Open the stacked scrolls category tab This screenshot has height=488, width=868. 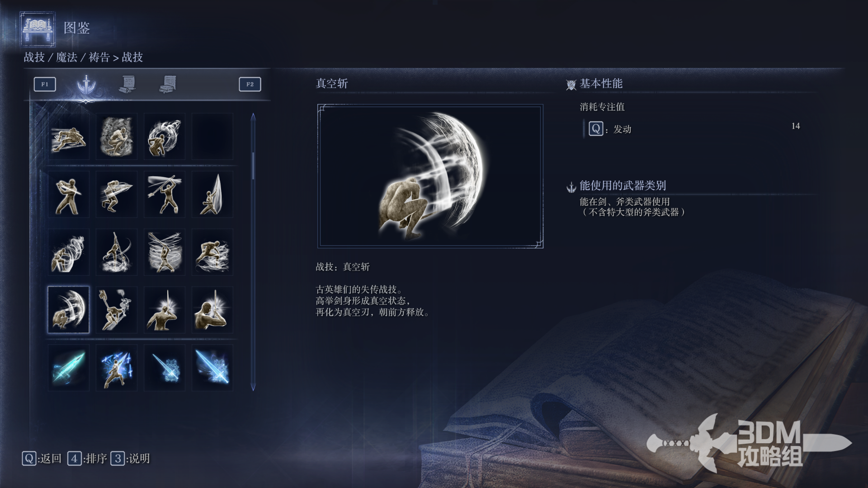[x=168, y=84]
